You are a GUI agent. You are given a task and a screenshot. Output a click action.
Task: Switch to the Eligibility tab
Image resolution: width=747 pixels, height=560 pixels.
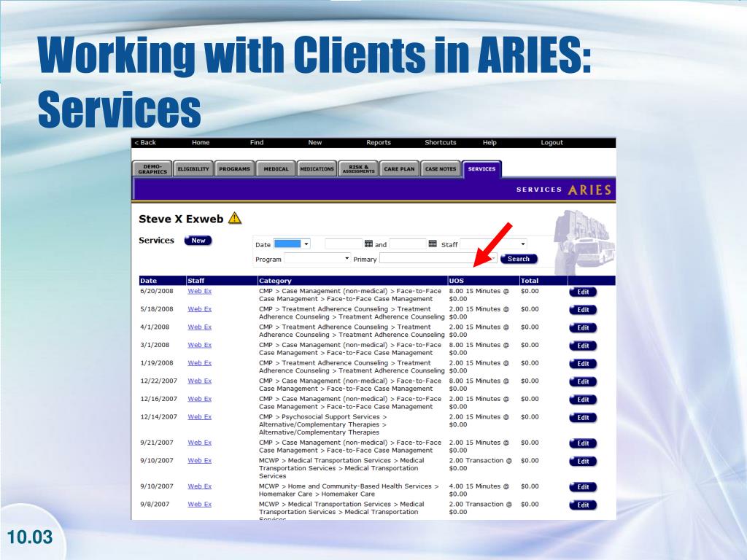tap(193, 169)
